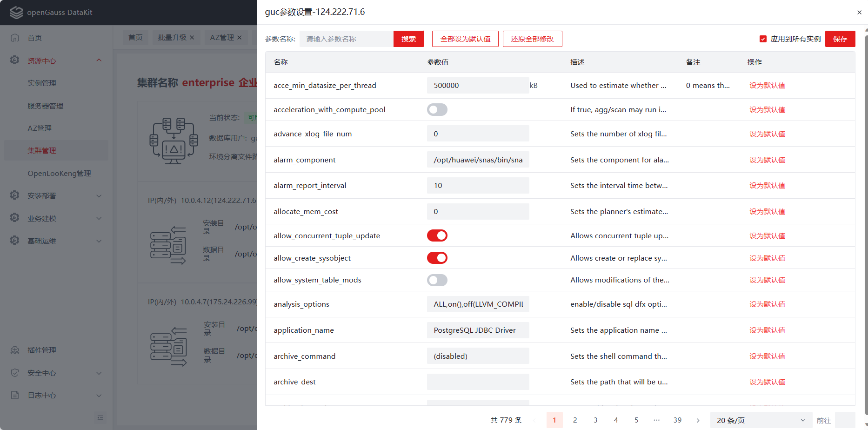Image resolution: width=868 pixels, height=430 pixels.
Task: Toggle the allow_system_table_mods switch
Action: (x=437, y=280)
